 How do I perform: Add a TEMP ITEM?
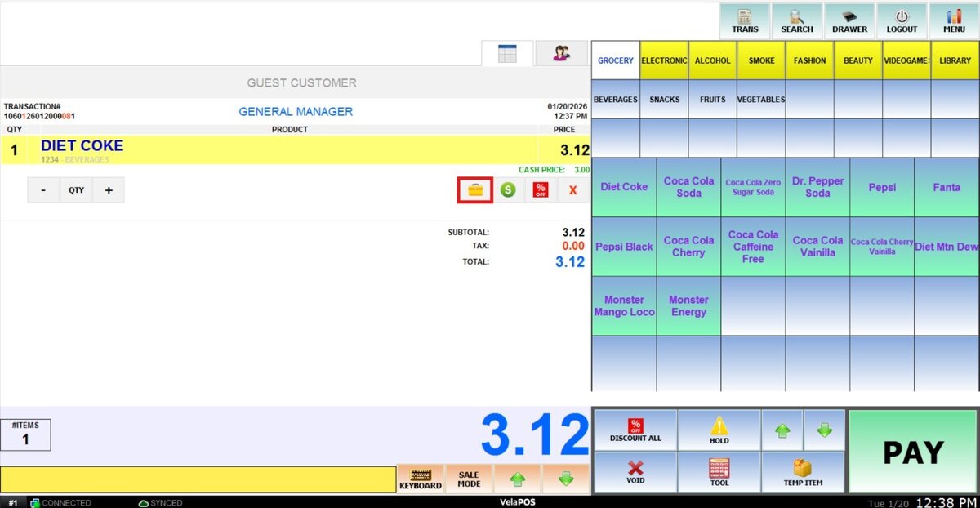(803, 472)
